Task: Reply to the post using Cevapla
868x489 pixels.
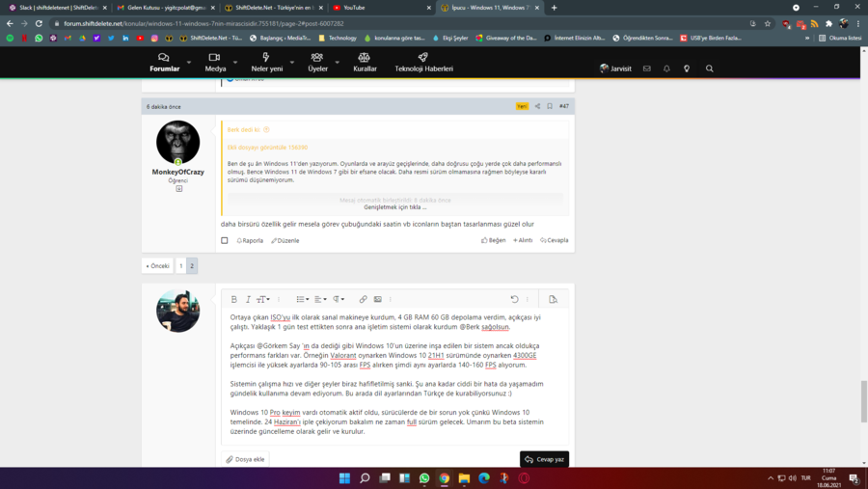Action: tap(555, 240)
